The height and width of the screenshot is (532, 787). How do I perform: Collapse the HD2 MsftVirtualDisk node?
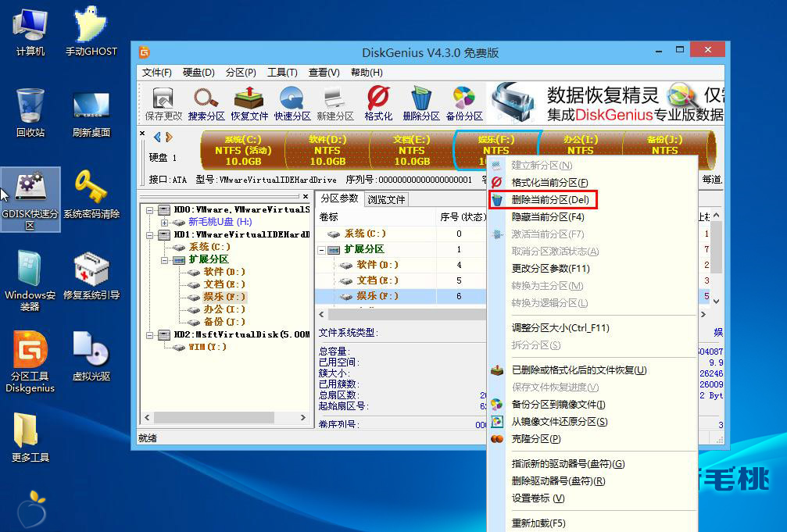149,335
